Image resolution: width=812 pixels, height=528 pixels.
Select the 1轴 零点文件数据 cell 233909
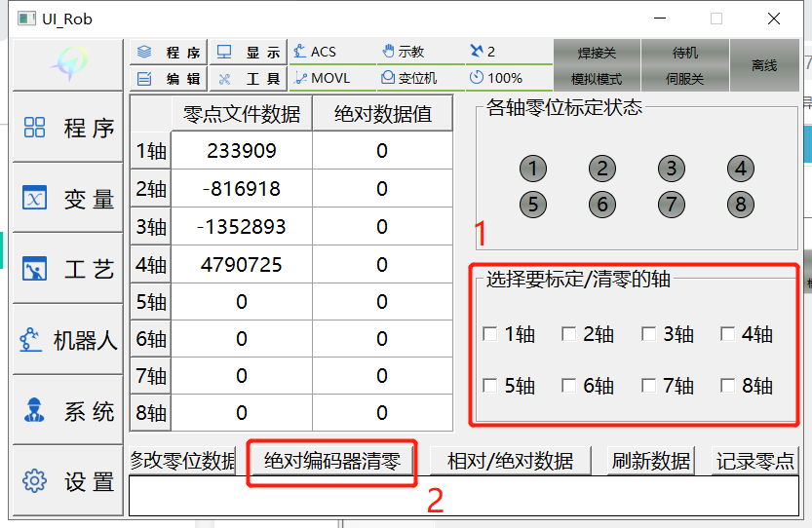pos(242,151)
